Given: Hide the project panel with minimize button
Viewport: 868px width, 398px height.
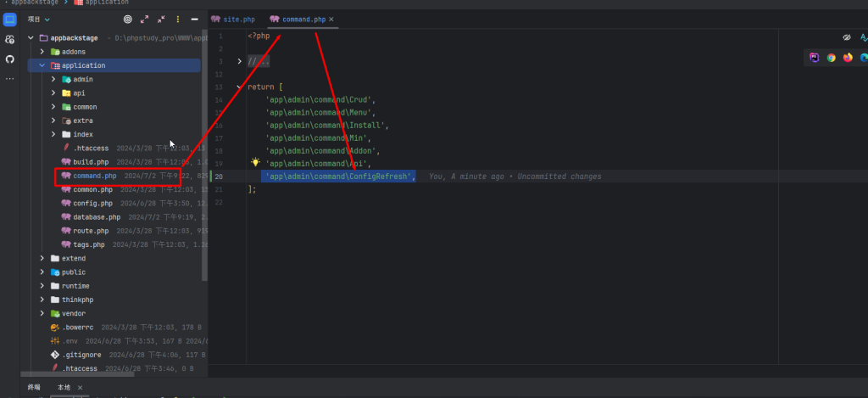Looking at the screenshot, I should pyautogui.click(x=194, y=19).
